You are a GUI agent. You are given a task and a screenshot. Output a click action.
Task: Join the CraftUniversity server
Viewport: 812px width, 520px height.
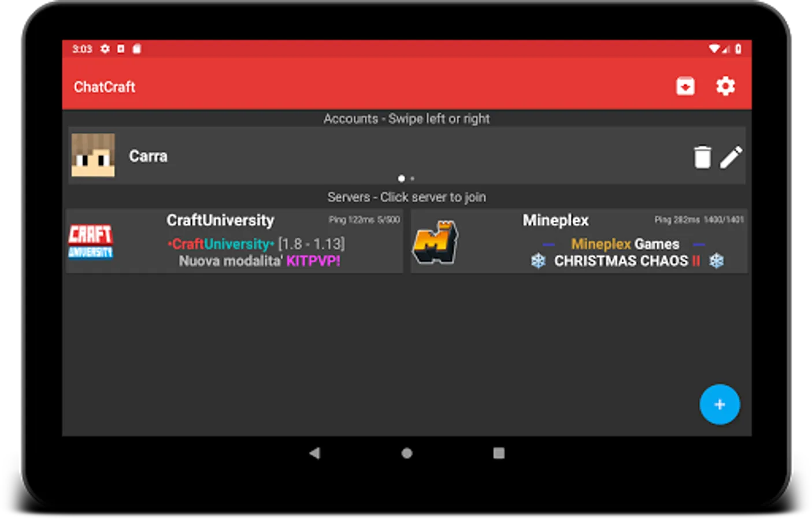point(235,241)
